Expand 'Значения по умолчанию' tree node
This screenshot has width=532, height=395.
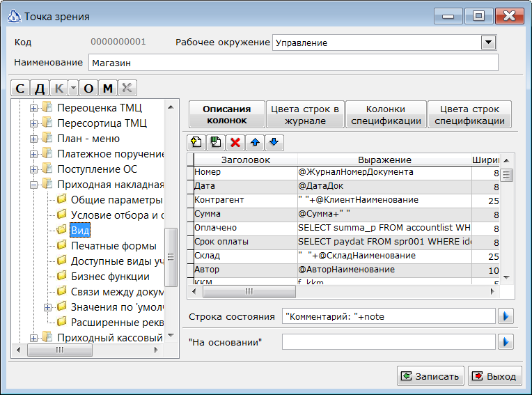[47, 307]
